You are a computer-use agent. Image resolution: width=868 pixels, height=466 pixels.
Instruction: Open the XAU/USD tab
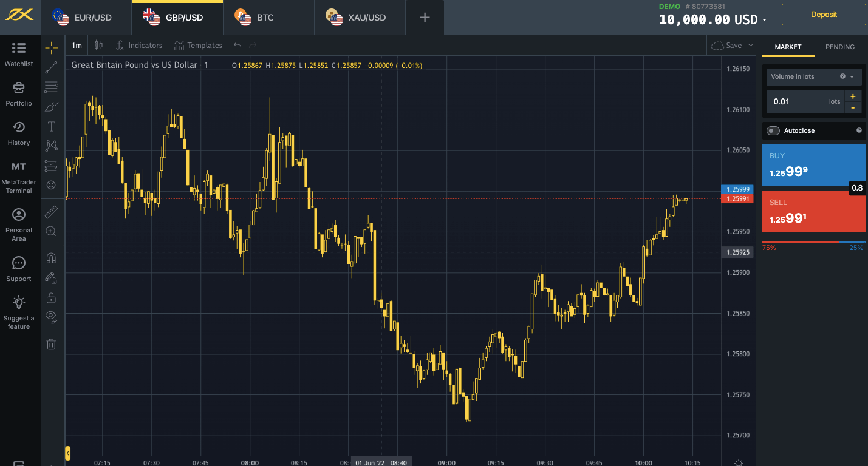360,18
